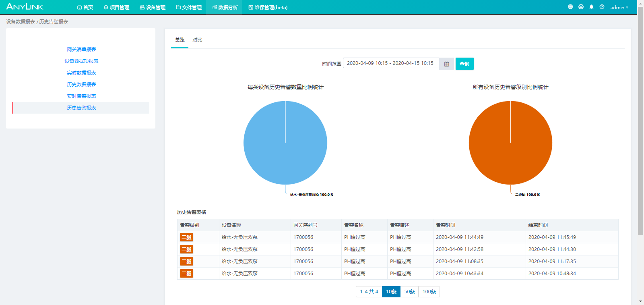Click alarm time 2020-04-09 11:42:58
This screenshot has height=305, width=644.
460,249
